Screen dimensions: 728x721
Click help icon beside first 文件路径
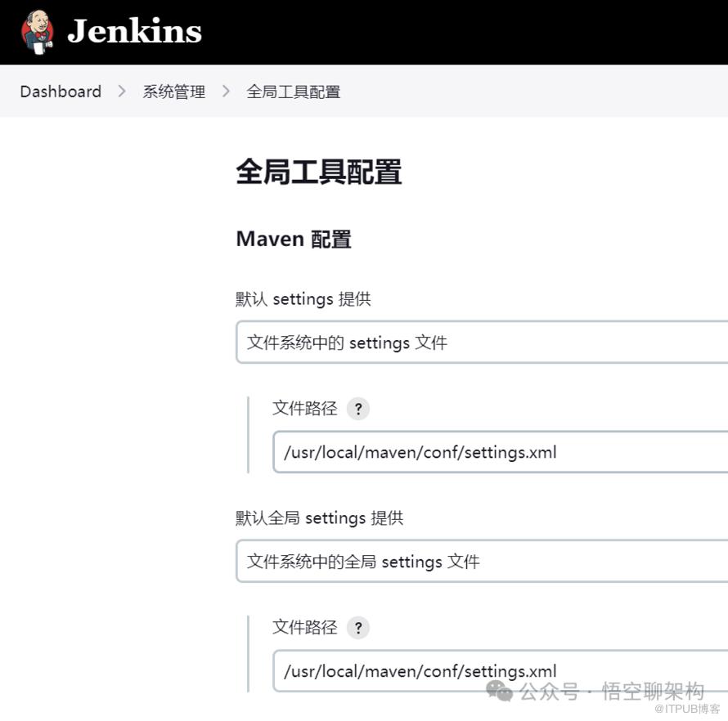pos(358,409)
